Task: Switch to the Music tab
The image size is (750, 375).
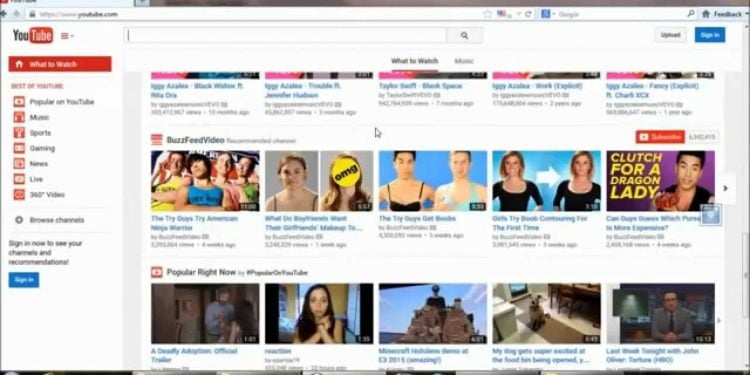Action: coord(463,61)
